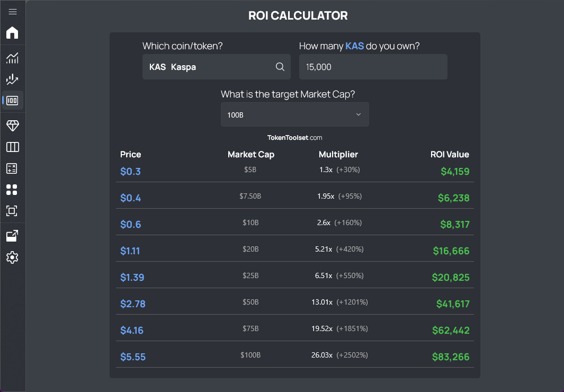The image size is (564, 392).
Task: Click the $5B market cap value
Action: point(250,170)
